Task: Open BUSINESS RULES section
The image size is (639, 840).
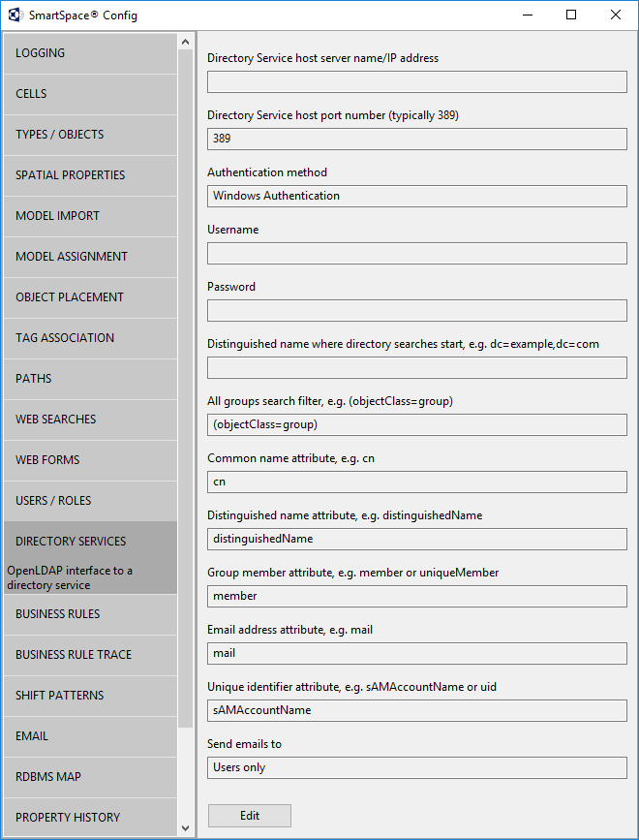Action: 90,614
